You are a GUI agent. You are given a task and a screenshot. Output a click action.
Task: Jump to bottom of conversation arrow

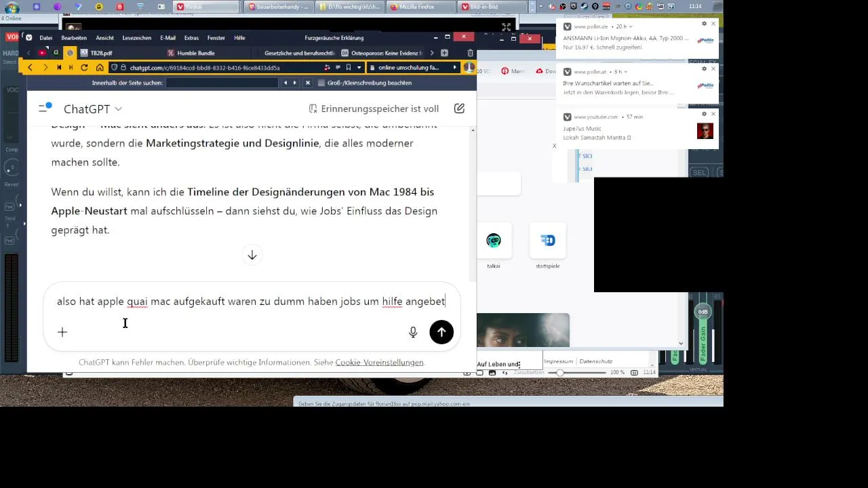click(252, 255)
